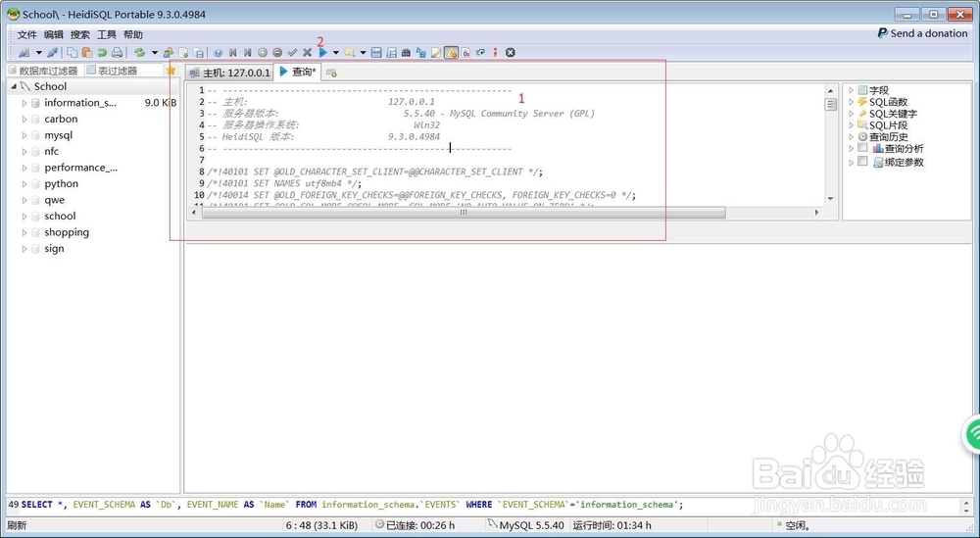Expand the python database node

click(24, 183)
